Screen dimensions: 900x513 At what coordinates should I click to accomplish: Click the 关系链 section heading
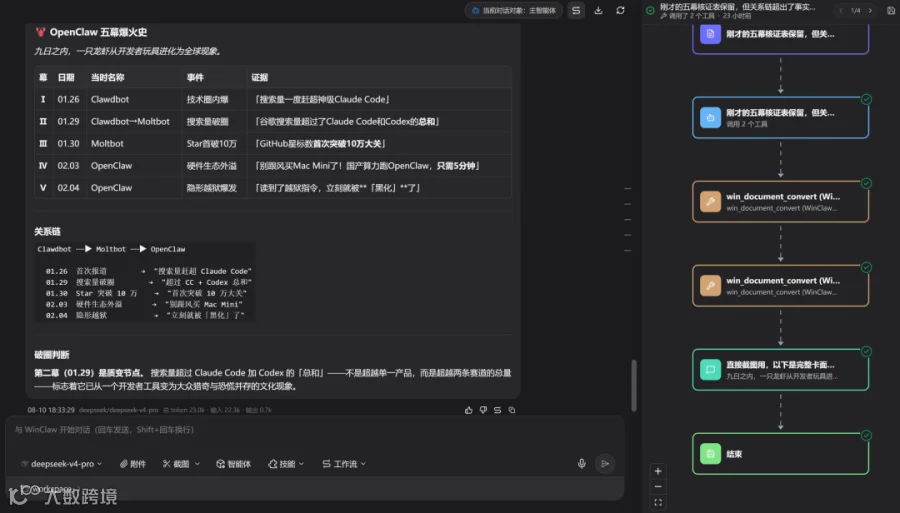(x=47, y=232)
